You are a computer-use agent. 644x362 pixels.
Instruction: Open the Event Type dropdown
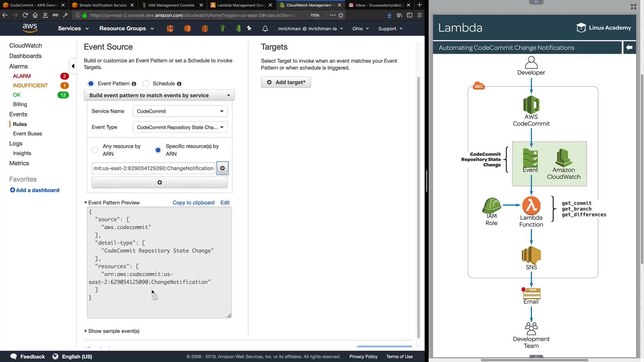(x=180, y=127)
